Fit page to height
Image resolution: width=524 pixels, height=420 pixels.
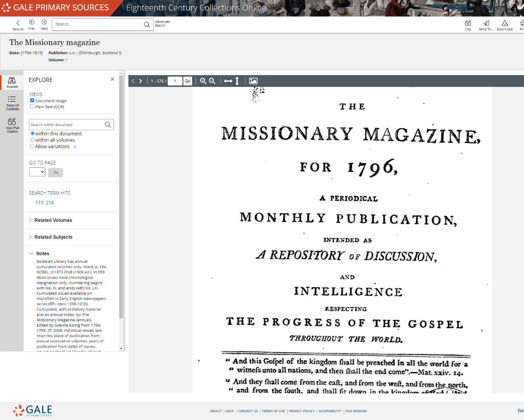[237, 81]
